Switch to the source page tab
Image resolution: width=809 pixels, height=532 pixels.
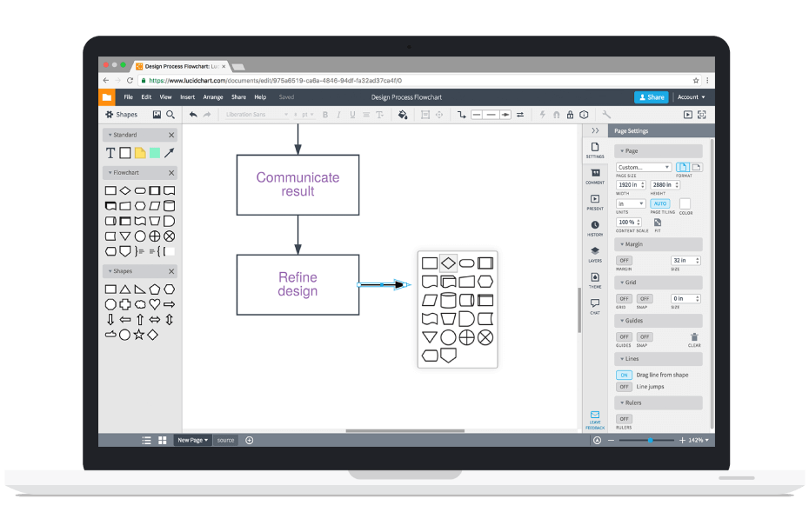tap(225, 440)
